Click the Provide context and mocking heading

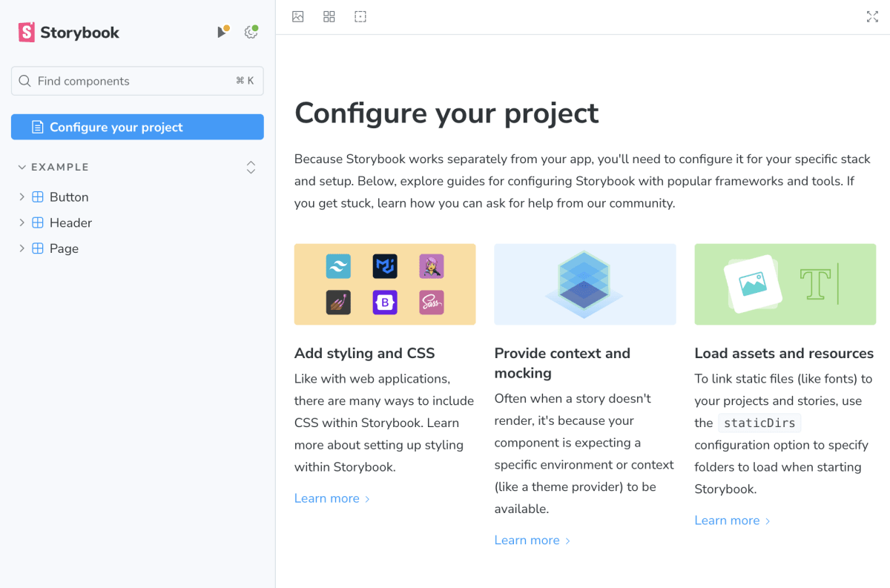tap(562, 363)
